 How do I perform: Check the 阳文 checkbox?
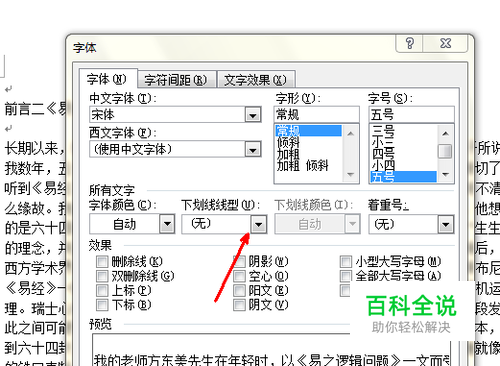239,290
